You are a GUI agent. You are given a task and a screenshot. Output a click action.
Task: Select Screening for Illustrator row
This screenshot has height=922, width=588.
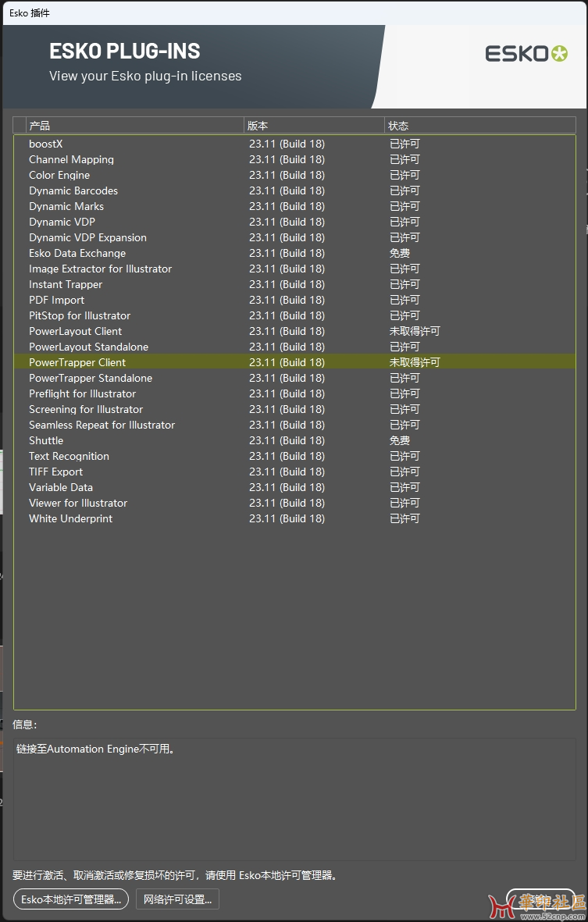coord(294,408)
